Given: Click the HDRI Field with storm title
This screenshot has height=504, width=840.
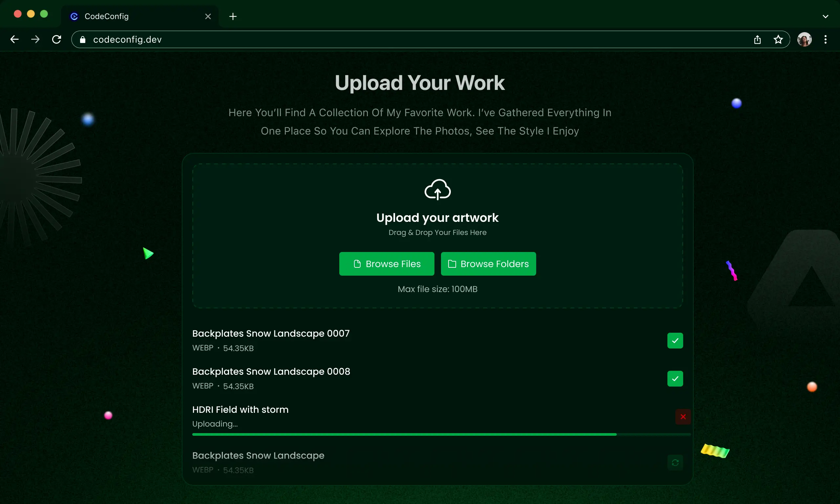Looking at the screenshot, I should [x=240, y=409].
